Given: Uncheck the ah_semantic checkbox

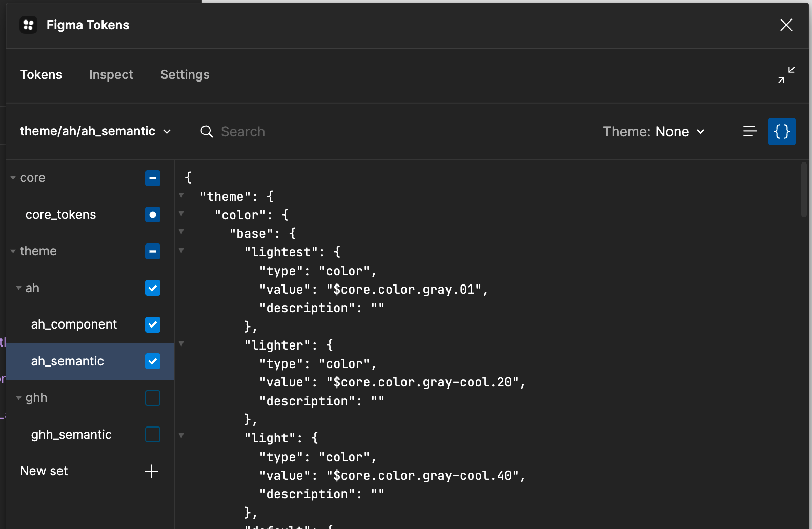Looking at the screenshot, I should click(153, 361).
